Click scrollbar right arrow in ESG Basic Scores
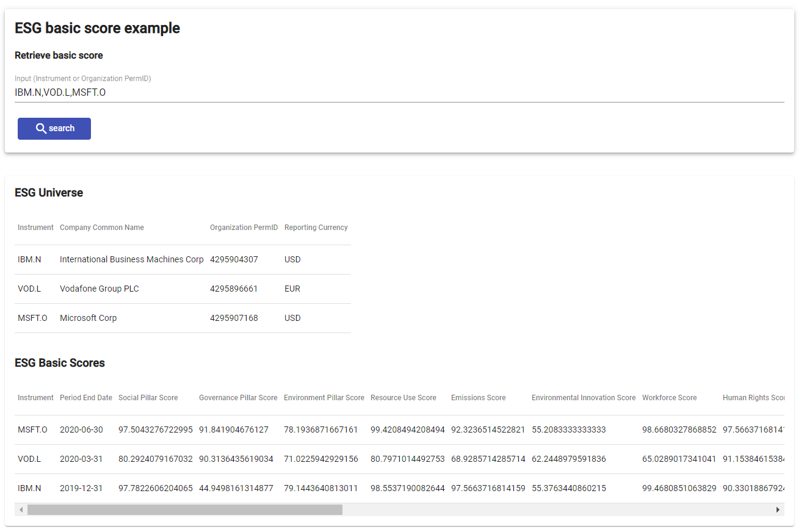Viewport: 804px width, 532px height. 778,509
